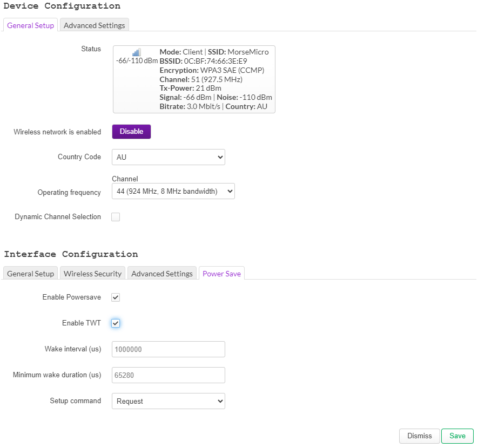Viewport: 478px width, 448px height.
Task: Uncheck the Enable Powersave checkbox
Action: click(x=116, y=297)
